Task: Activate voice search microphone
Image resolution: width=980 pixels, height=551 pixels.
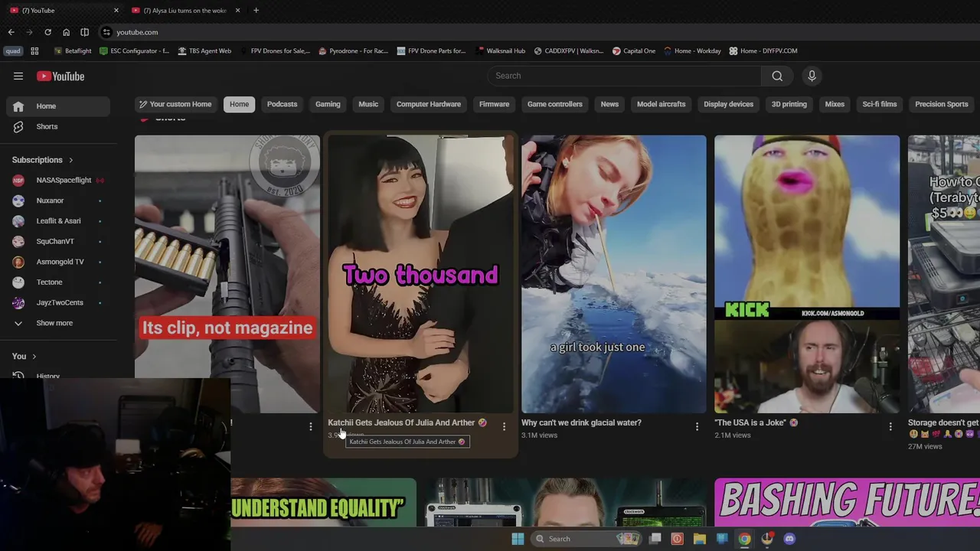Action: (812, 76)
